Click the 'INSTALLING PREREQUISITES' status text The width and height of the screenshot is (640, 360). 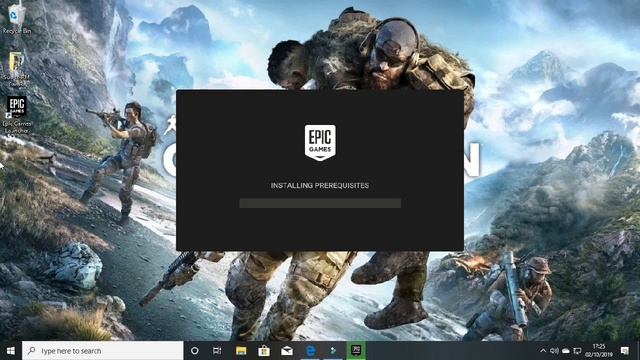tap(320, 185)
